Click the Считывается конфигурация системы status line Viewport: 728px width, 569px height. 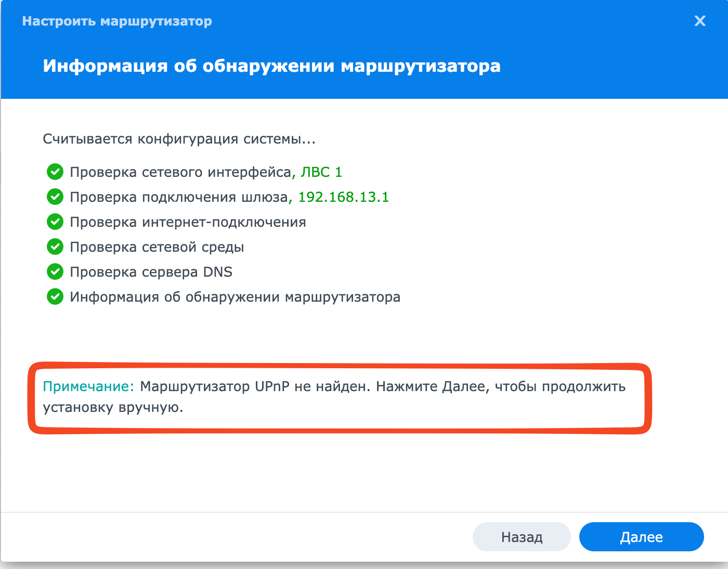pos(179,139)
